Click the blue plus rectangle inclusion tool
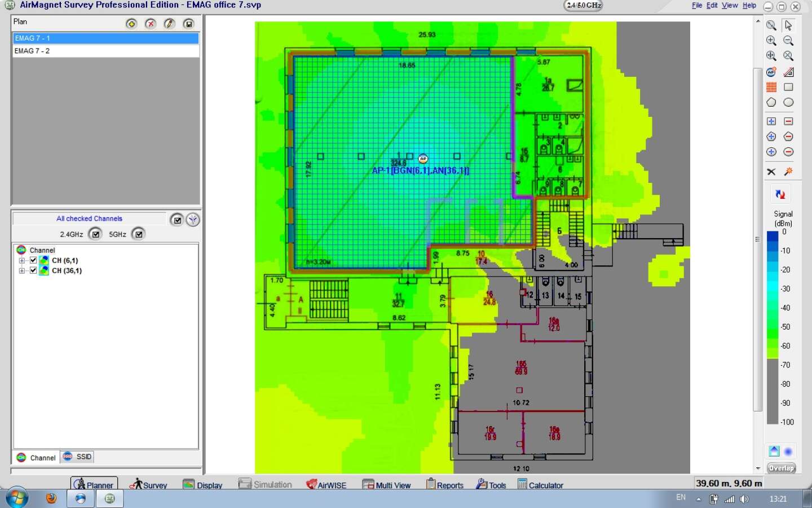This screenshot has height=508, width=812. coord(771,121)
